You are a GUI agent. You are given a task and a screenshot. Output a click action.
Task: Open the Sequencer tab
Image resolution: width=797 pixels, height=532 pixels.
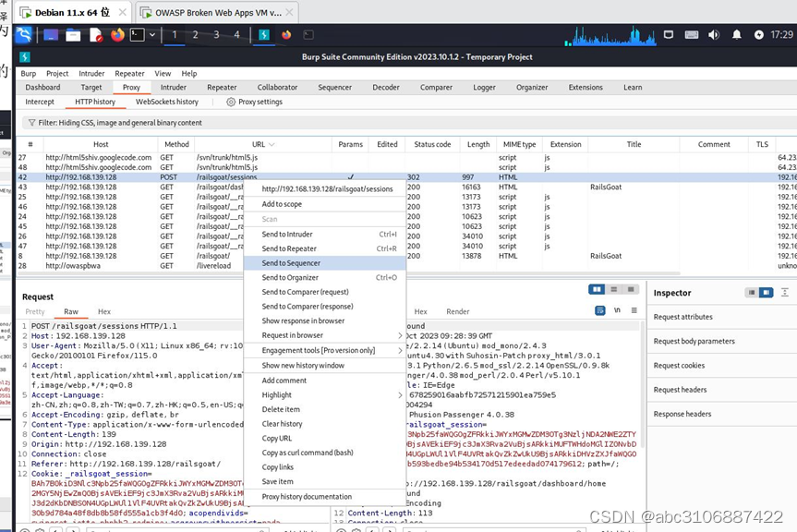334,88
